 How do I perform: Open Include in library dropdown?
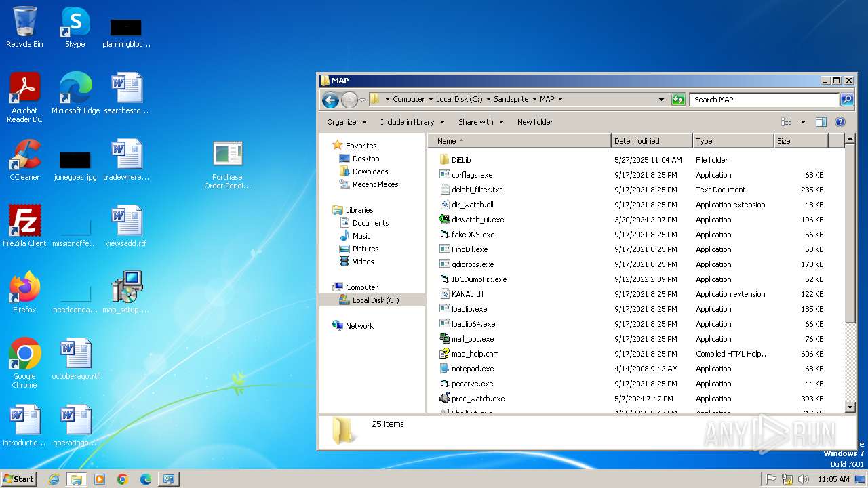[412, 122]
